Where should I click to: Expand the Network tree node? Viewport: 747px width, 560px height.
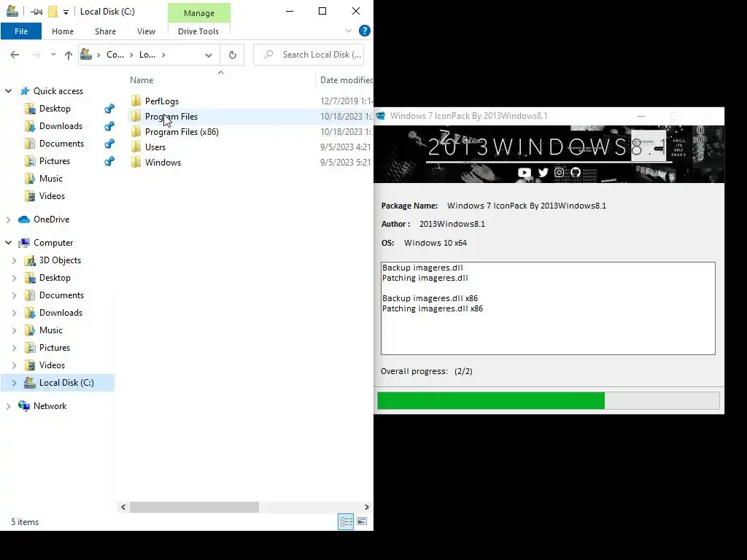point(8,406)
